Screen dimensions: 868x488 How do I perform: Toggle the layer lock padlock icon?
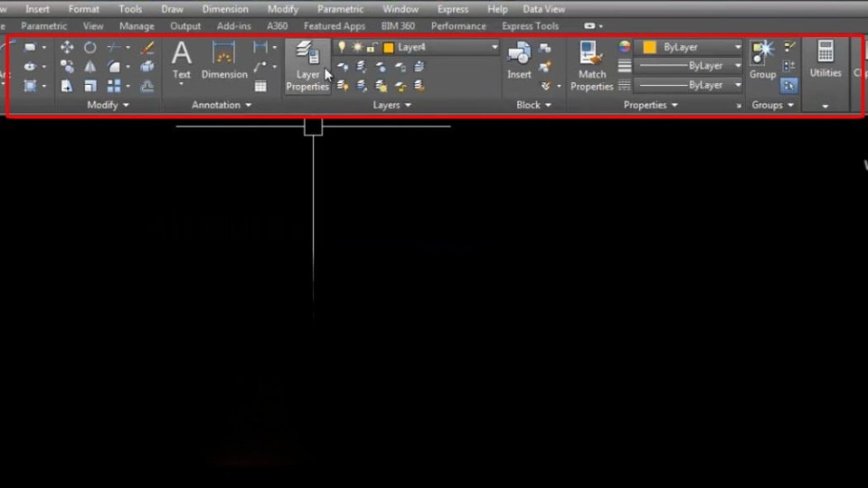(371, 47)
